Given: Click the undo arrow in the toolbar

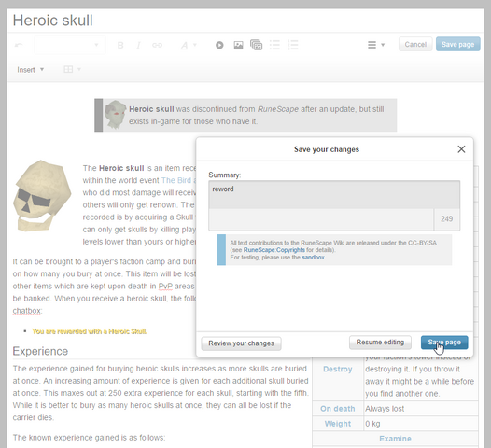Looking at the screenshot, I should pyautogui.click(x=19, y=45).
